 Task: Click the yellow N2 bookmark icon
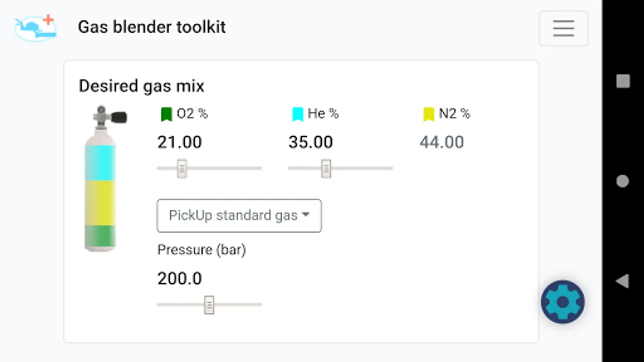pyautogui.click(x=429, y=114)
